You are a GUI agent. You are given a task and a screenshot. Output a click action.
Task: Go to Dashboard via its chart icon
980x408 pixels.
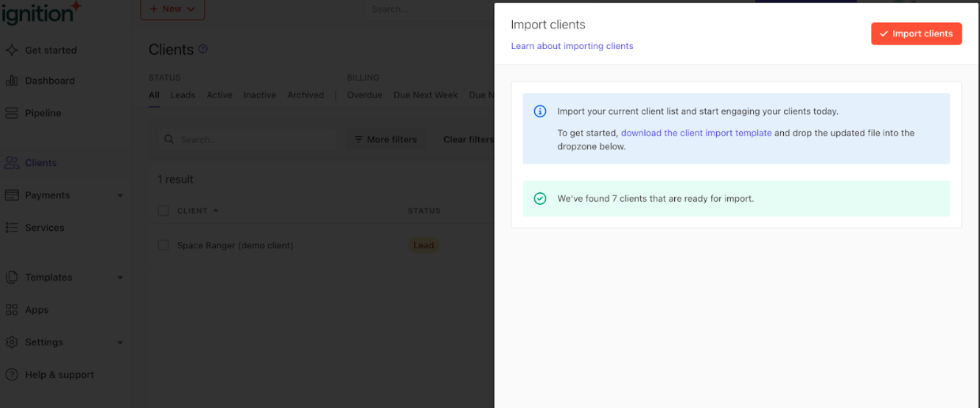[12, 81]
